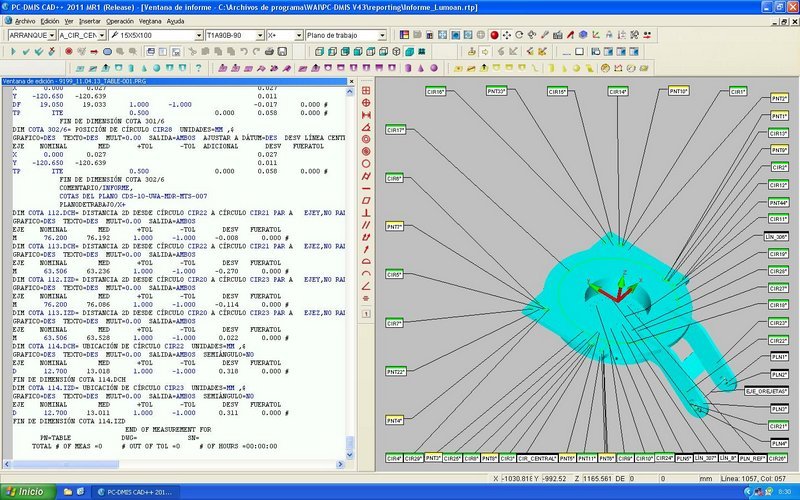Screen dimensions: 800x500
Task: Click the orange clock gauge icon
Action: 605,68
